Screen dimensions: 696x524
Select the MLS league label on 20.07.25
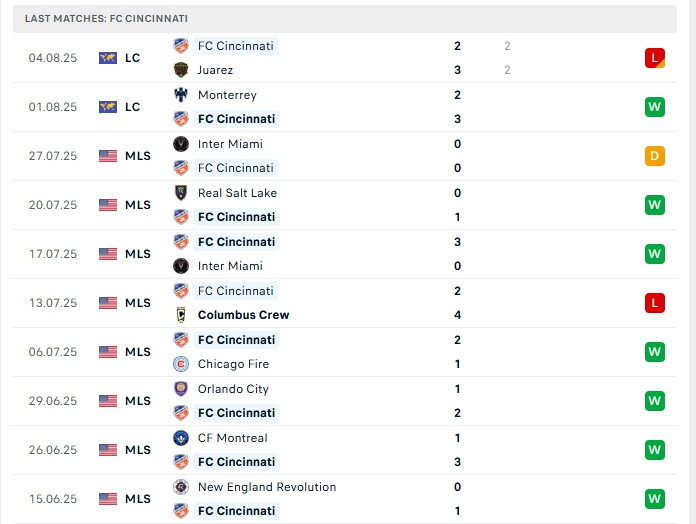pyautogui.click(x=138, y=205)
